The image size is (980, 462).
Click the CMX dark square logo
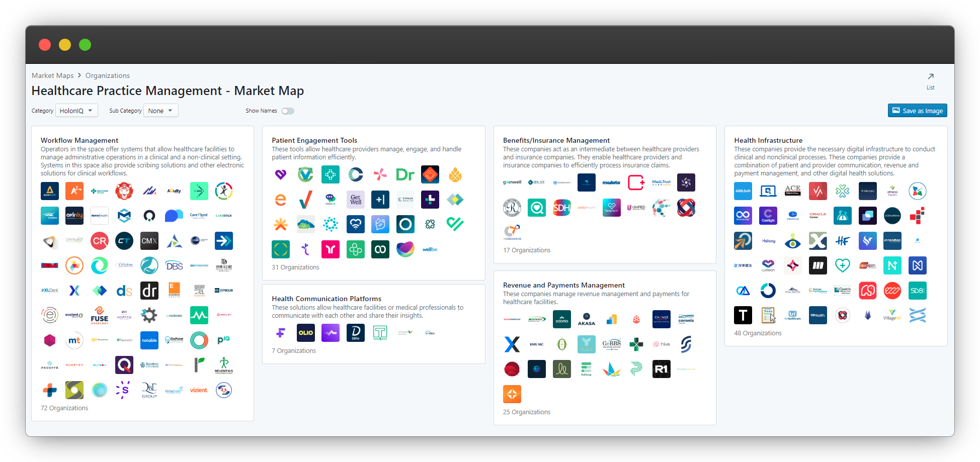click(x=149, y=241)
